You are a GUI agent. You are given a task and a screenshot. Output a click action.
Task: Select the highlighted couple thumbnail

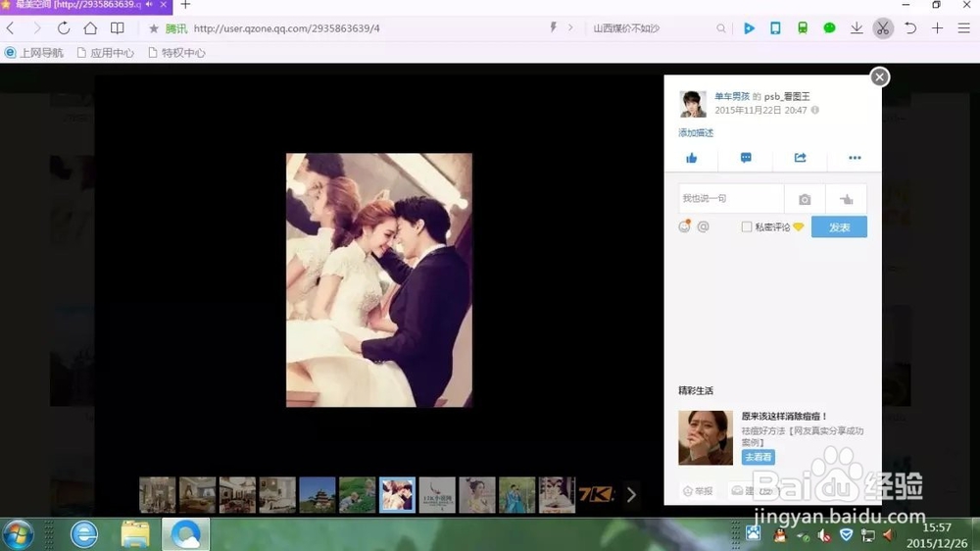(397, 495)
